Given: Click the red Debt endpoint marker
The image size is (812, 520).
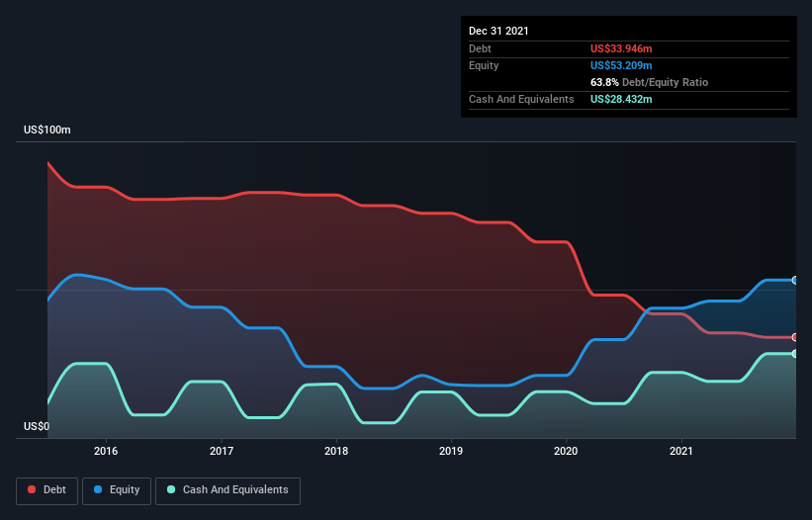Looking at the screenshot, I should click(x=795, y=337).
